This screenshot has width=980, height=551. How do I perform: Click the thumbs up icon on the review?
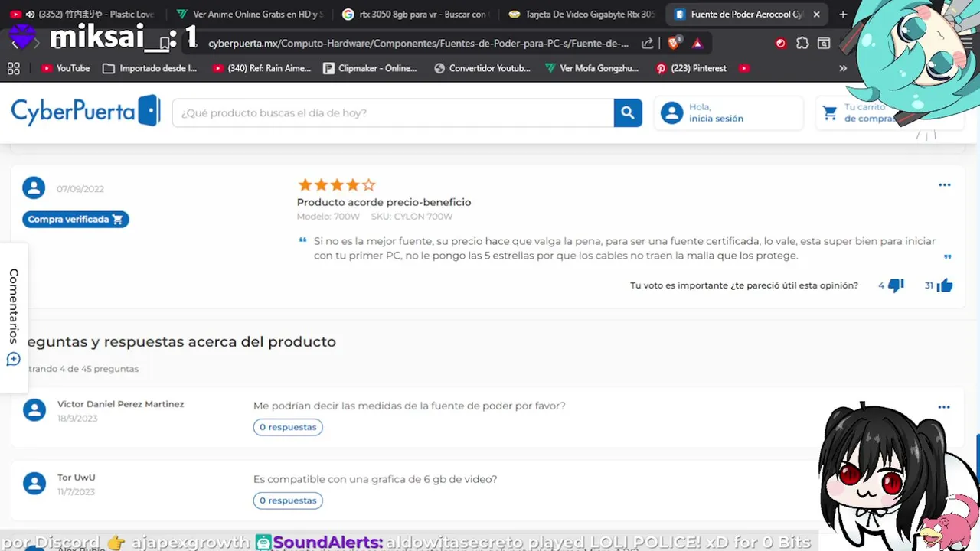945,285
